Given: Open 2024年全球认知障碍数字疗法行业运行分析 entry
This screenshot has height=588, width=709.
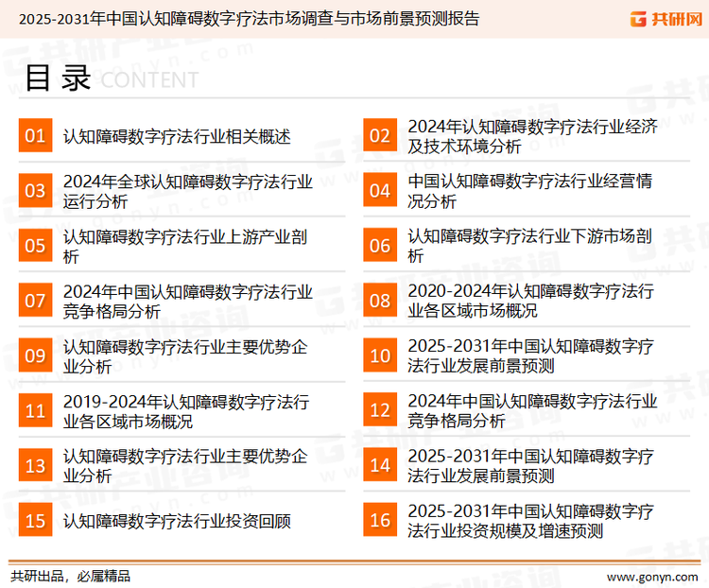Looking at the screenshot, I should point(187,191).
